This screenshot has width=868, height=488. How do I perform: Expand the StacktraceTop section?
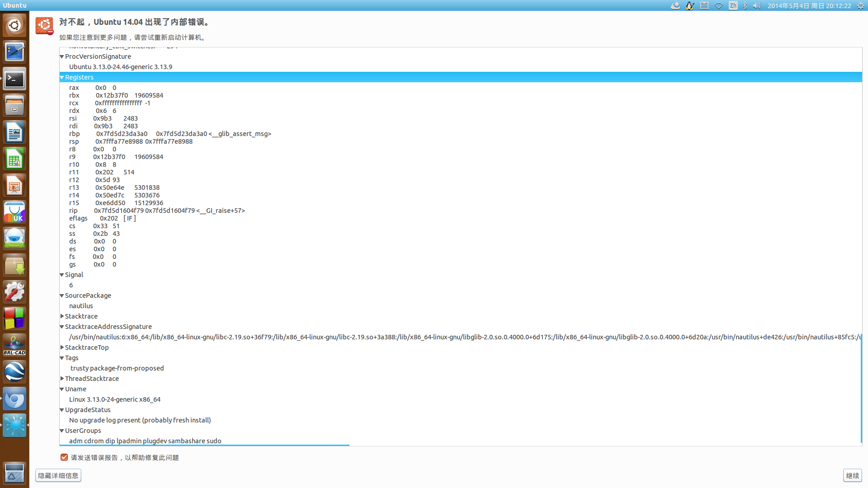pyautogui.click(x=62, y=347)
